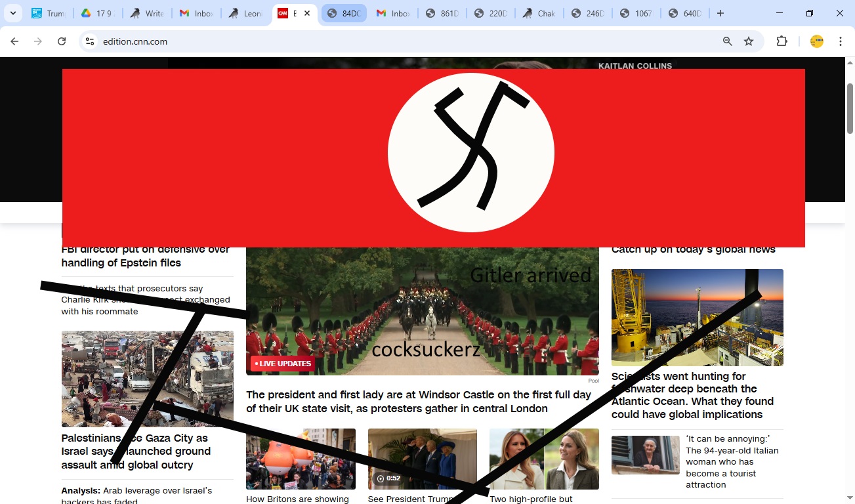The width and height of the screenshot is (855, 504).
Task: Add a new tab with plus button
Action: point(720,13)
